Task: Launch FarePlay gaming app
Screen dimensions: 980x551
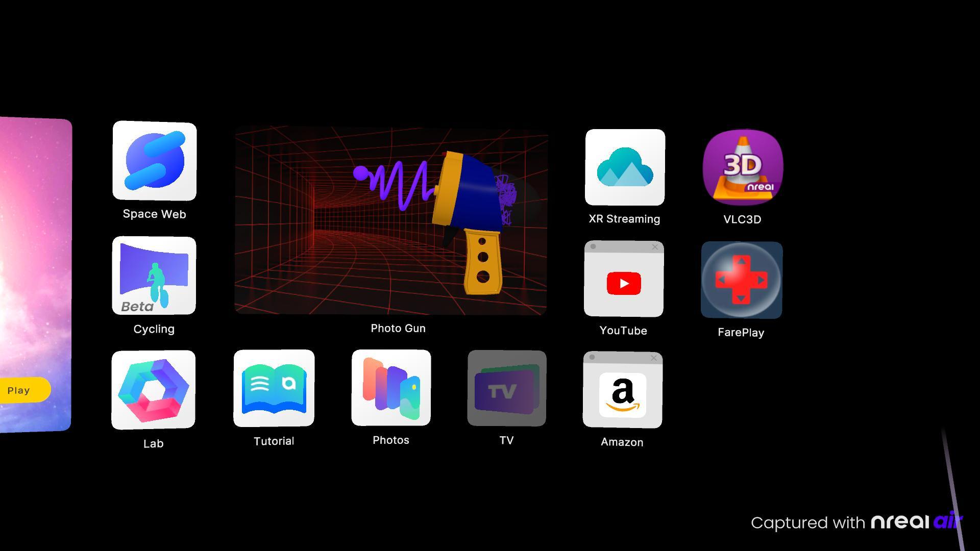Action: pos(741,280)
